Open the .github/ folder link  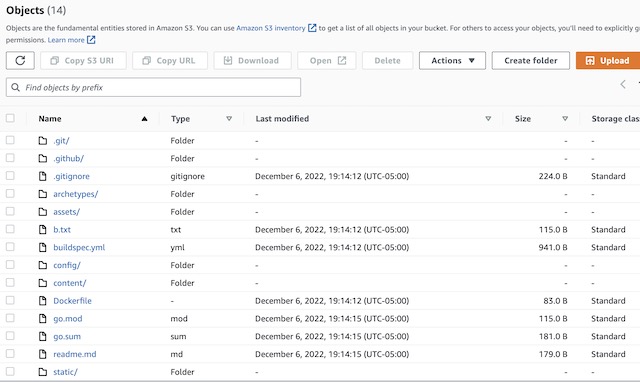[69, 158]
